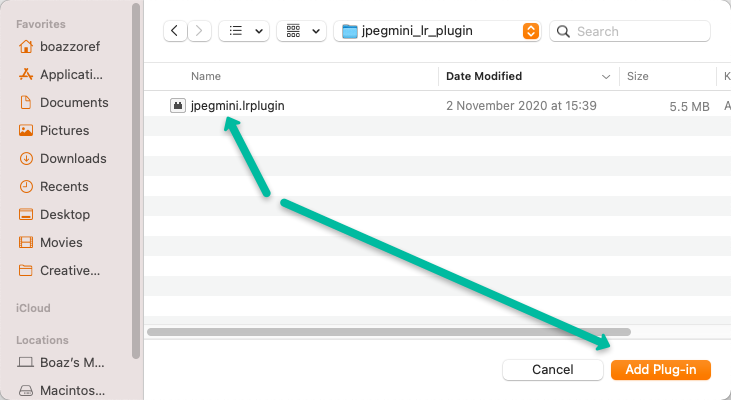Click the Pictures sidebar icon
Screen dimensions: 731x400
pyautogui.click(x=26, y=130)
